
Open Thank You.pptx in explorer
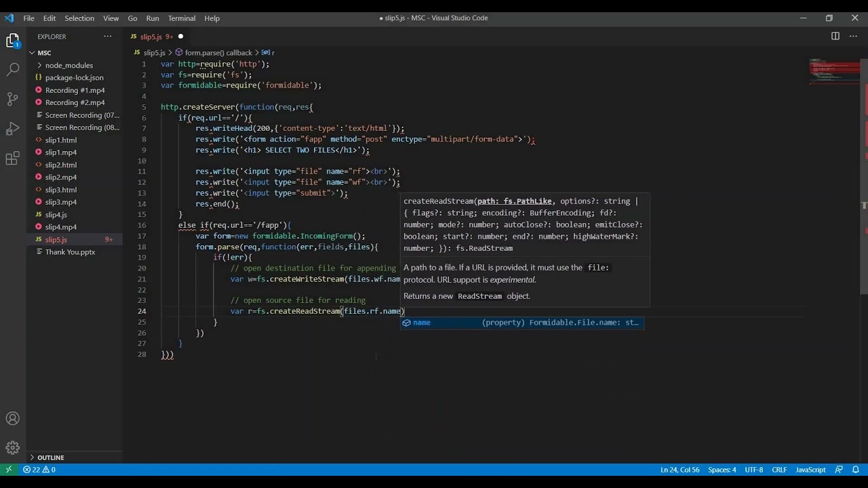75,251
